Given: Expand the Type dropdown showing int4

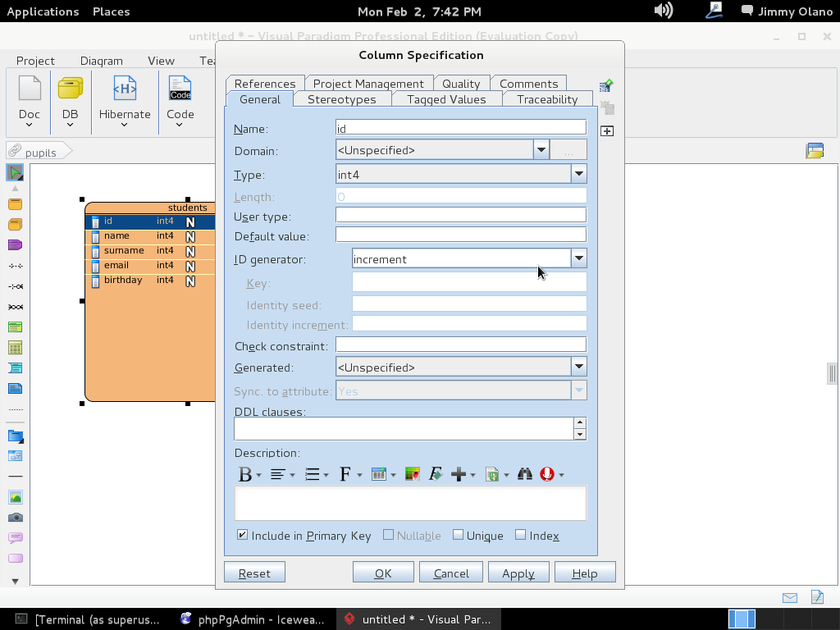Looking at the screenshot, I should [579, 174].
